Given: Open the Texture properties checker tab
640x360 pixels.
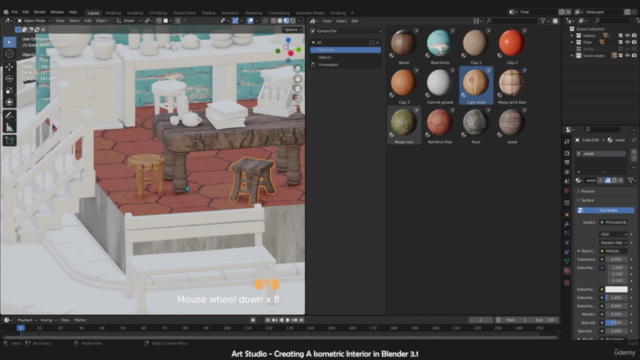Looking at the screenshot, I should click(567, 282).
